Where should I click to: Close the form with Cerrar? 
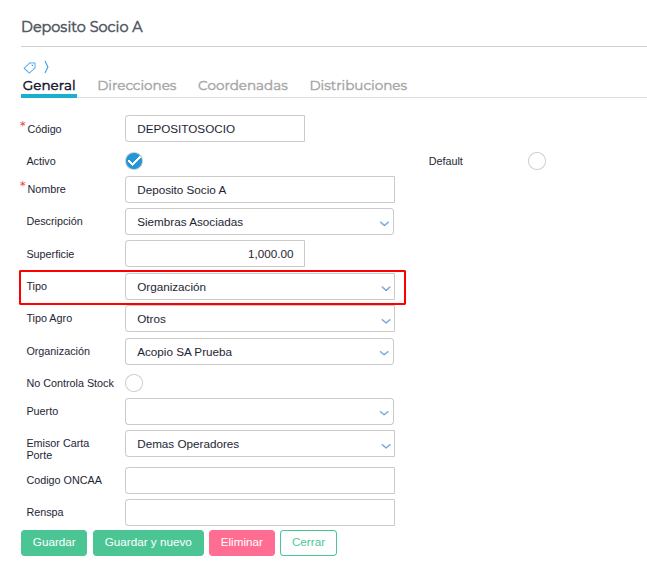click(308, 543)
